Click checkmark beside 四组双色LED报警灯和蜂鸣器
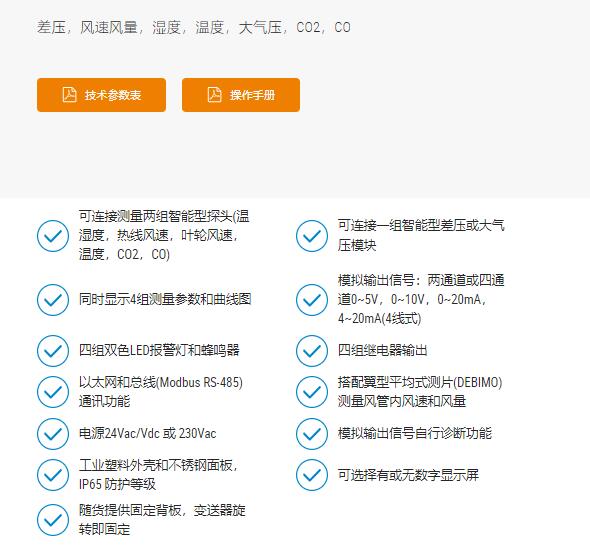Screen dimensions: 590x557 pos(53,351)
